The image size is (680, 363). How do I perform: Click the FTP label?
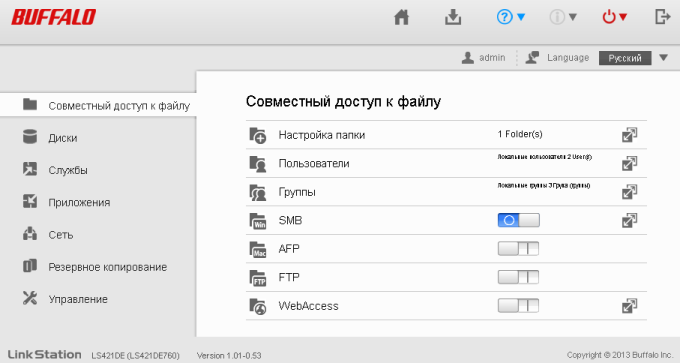289,278
